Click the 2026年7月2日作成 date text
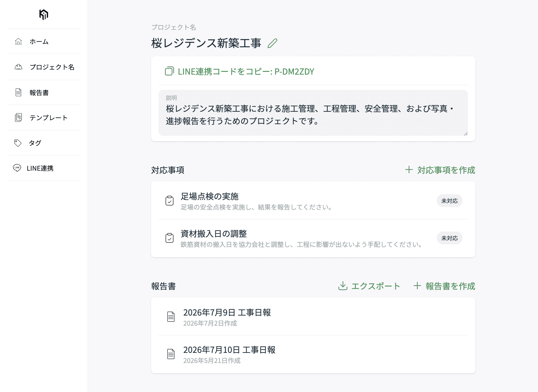The image size is (538, 392). (210, 323)
